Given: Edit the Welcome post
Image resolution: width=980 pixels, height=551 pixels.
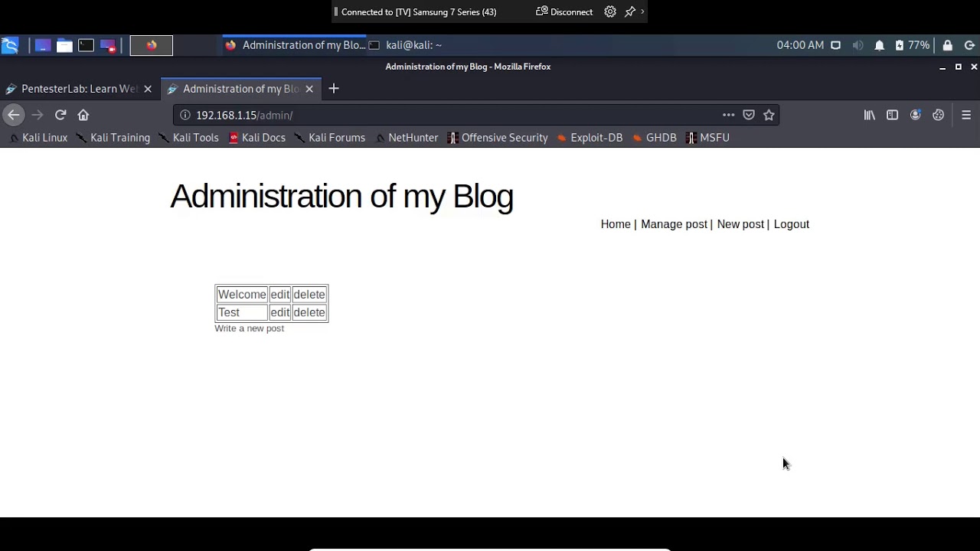Looking at the screenshot, I should pyautogui.click(x=280, y=295).
